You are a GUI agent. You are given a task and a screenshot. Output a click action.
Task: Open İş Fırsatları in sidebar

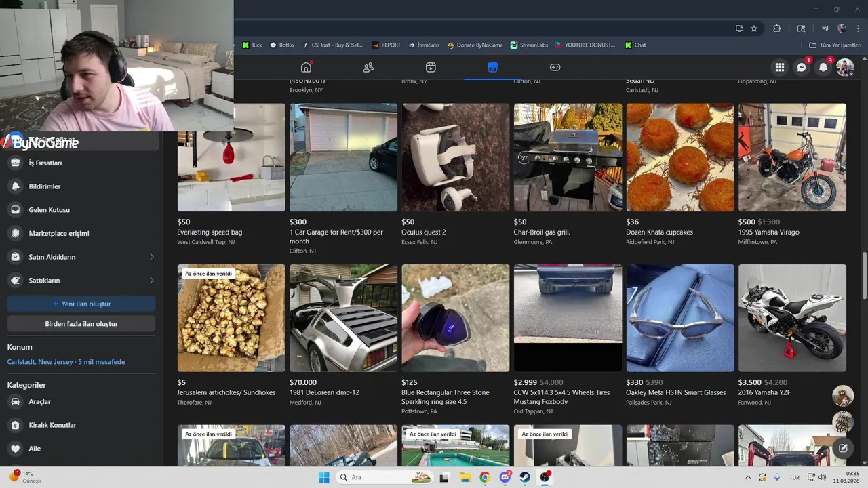click(81, 163)
